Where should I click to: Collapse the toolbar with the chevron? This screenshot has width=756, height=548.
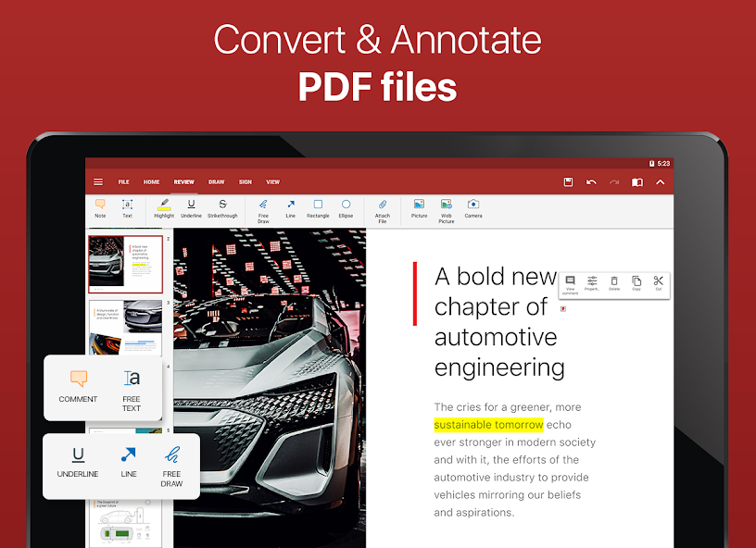661,182
